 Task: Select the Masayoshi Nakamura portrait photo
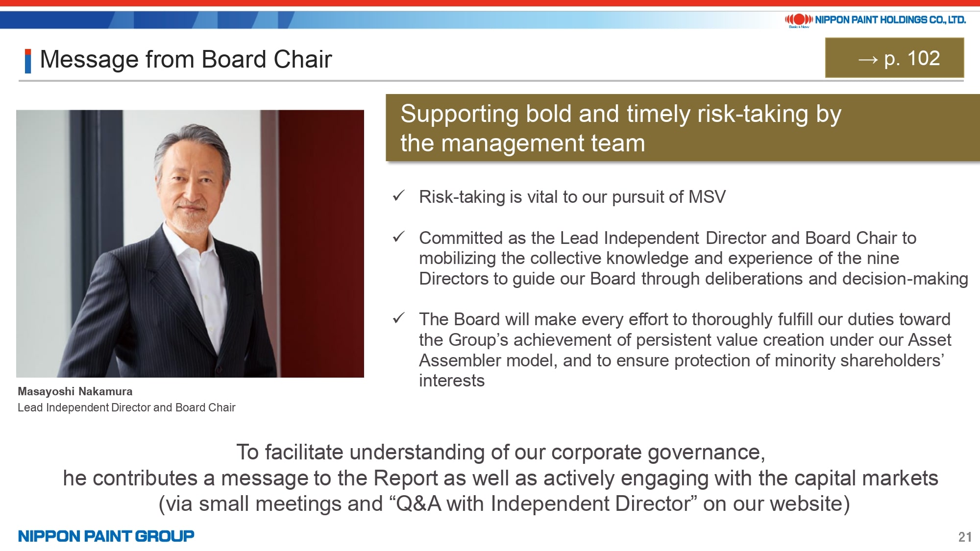tap(190, 243)
